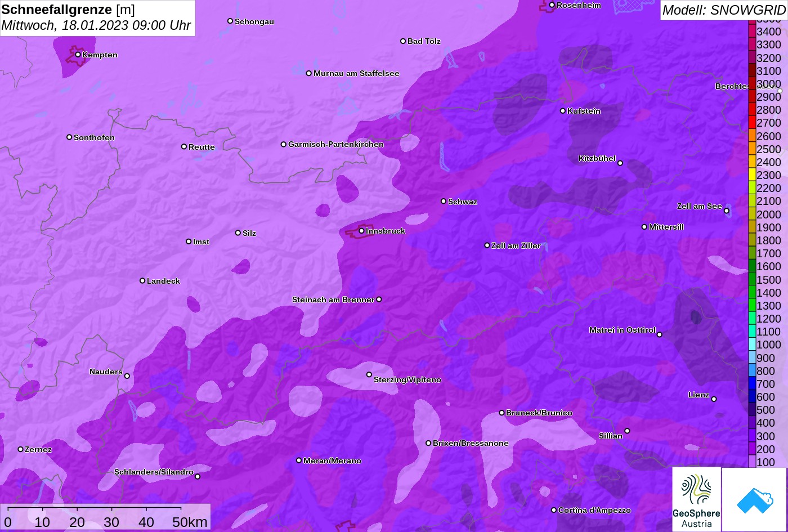Click the 1000 m cyan legend swatch
The image size is (788, 532).
752,345
